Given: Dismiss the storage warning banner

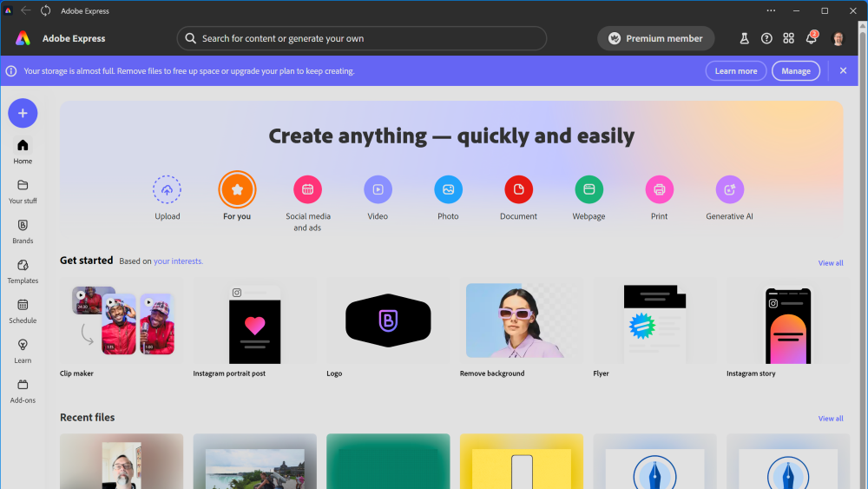Looking at the screenshot, I should pyautogui.click(x=843, y=71).
